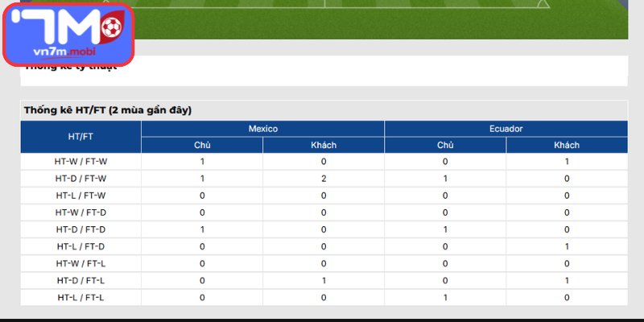Image resolution: width=644 pixels, height=322 pixels.
Task: Select the Ecuador column header
Action: pyautogui.click(x=506, y=129)
